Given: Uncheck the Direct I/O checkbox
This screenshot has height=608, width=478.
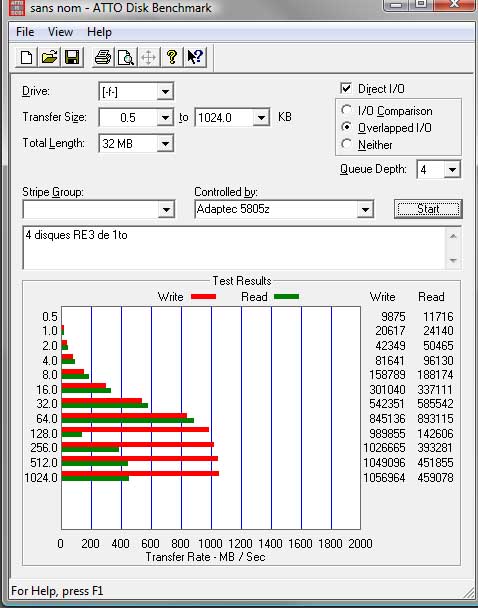Looking at the screenshot, I should (346, 88).
